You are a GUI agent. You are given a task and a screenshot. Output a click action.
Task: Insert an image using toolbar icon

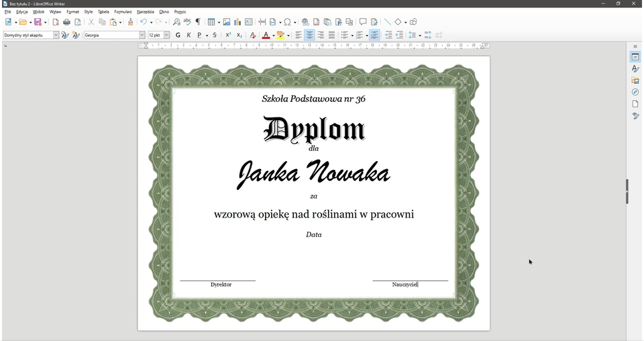tap(226, 22)
